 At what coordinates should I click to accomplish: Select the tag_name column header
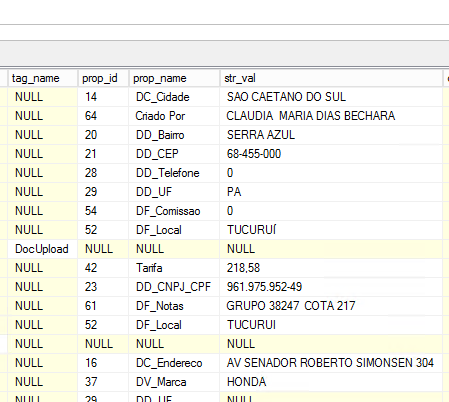(x=43, y=78)
